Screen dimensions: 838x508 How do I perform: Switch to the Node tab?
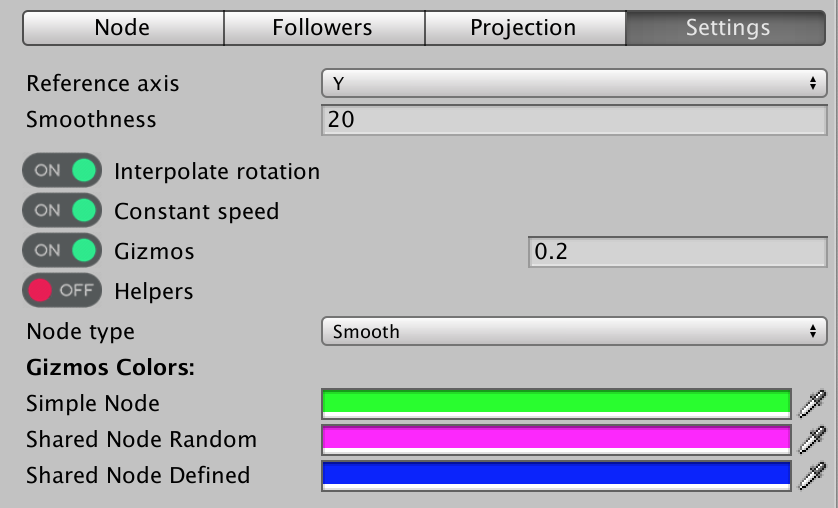(122, 28)
